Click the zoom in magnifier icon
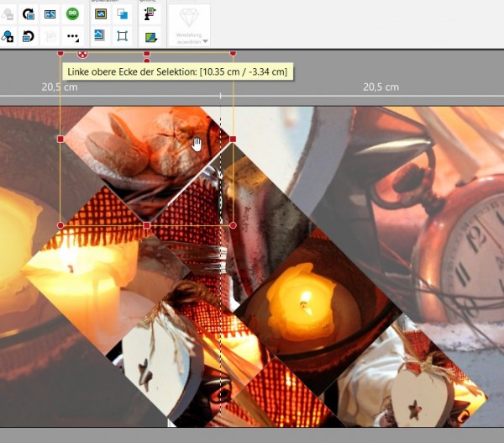504x443 pixels. pyautogui.click(x=7, y=36)
